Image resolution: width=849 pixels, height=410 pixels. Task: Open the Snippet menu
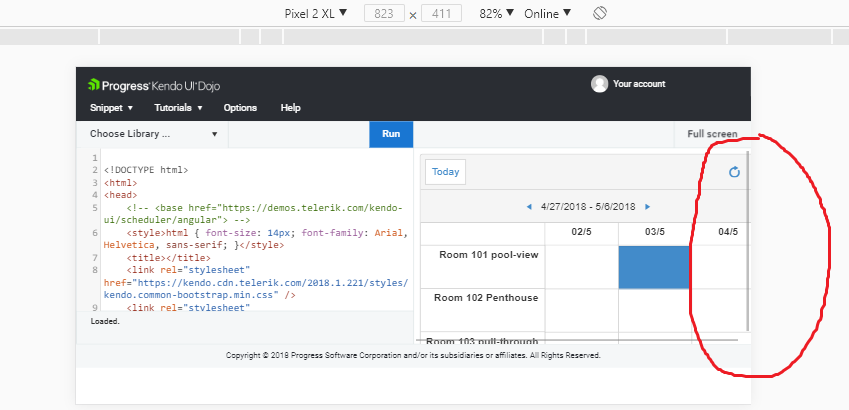111,108
